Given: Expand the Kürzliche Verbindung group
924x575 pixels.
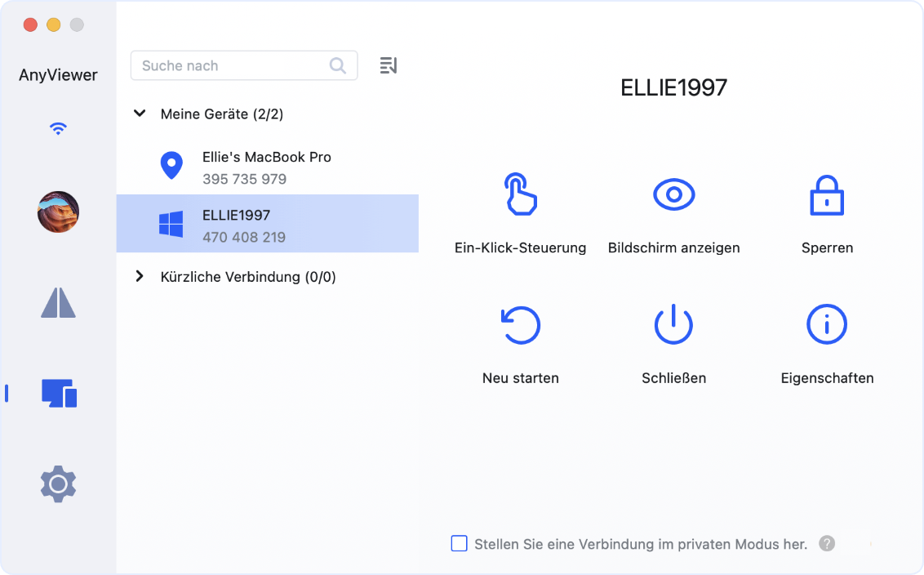Looking at the screenshot, I should [x=140, y=277].
